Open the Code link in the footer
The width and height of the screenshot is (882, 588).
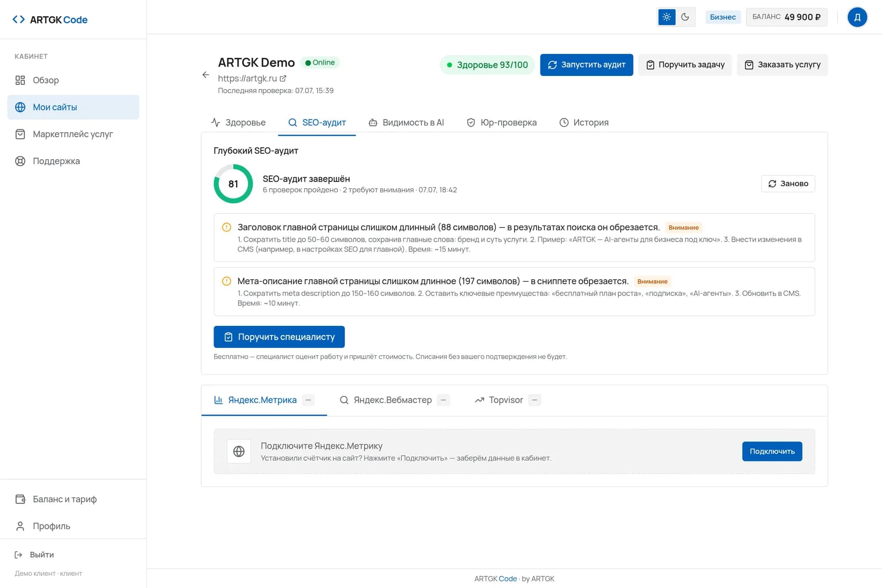[508, 579]
